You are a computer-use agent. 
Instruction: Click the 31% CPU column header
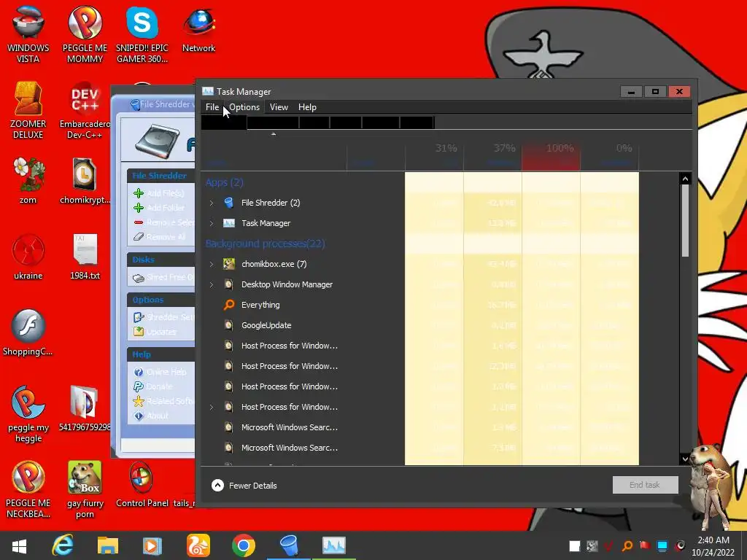click(x=435, y=156)
